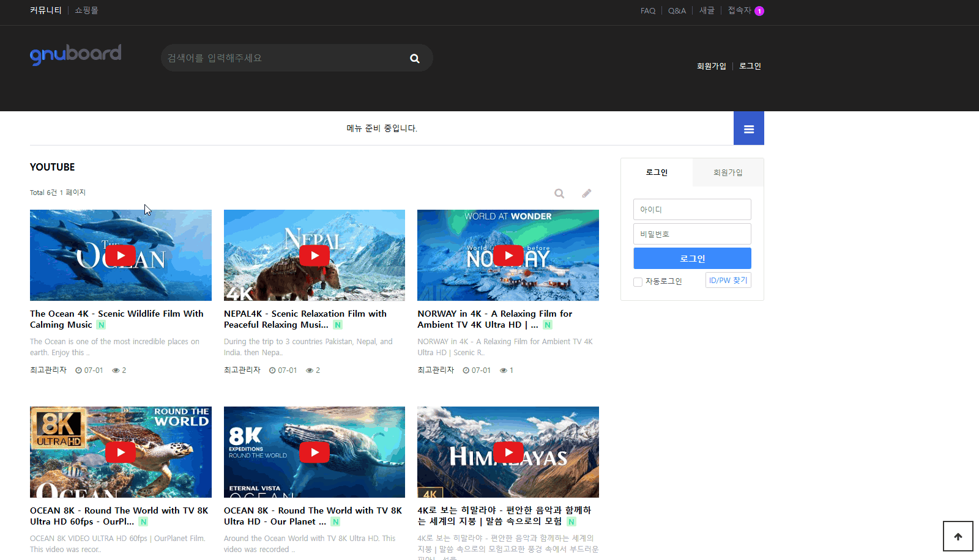Switch to the 회원가입 tab in sidebar

click(x=728, y=172)
